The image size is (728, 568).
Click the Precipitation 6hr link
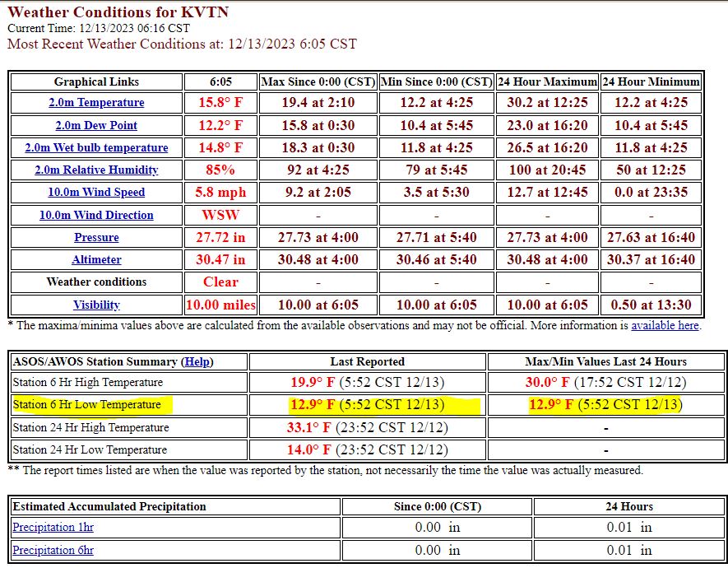53,550
